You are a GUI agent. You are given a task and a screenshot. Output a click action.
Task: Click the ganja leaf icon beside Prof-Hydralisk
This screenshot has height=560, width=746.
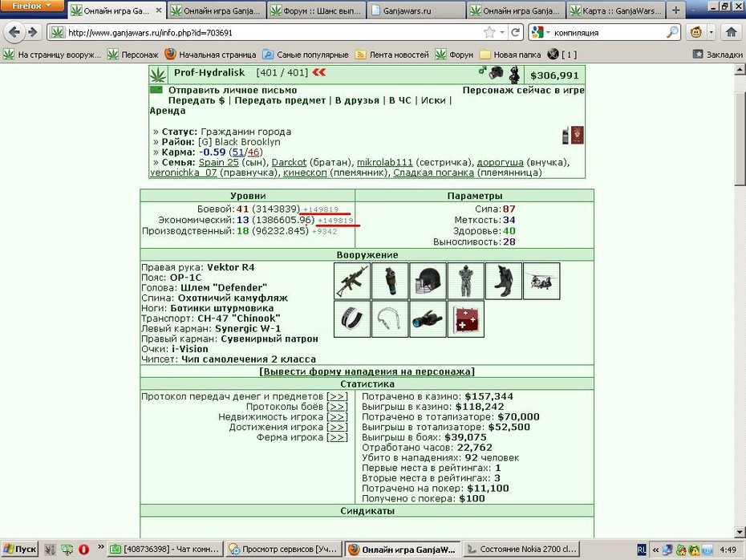click(x=158, y=75)
